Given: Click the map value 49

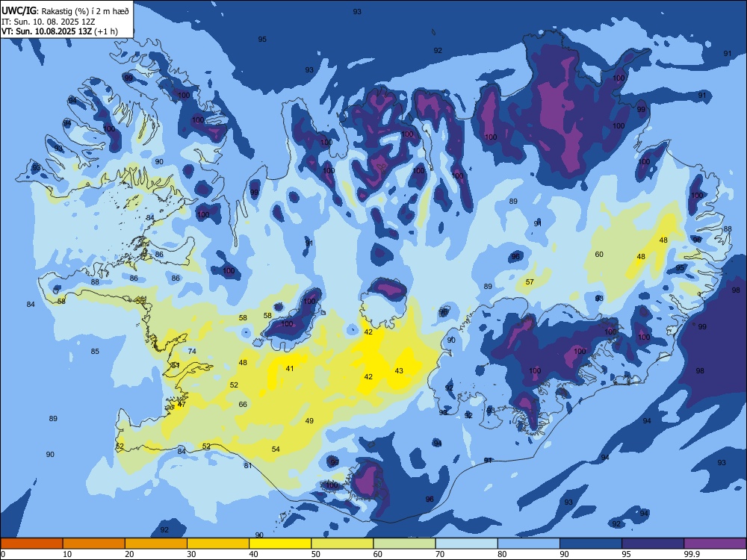Looking at the screenshot, I should point(309,420).
